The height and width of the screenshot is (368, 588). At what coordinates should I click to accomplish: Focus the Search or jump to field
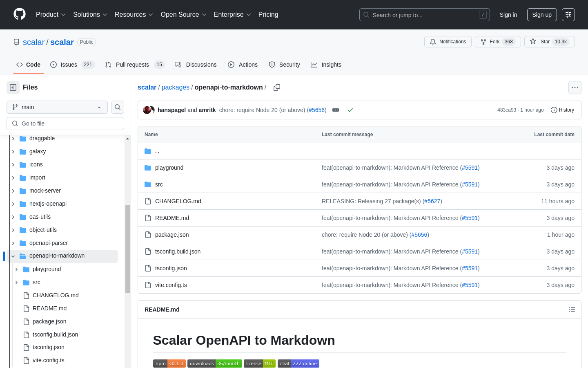pos(424,15)
